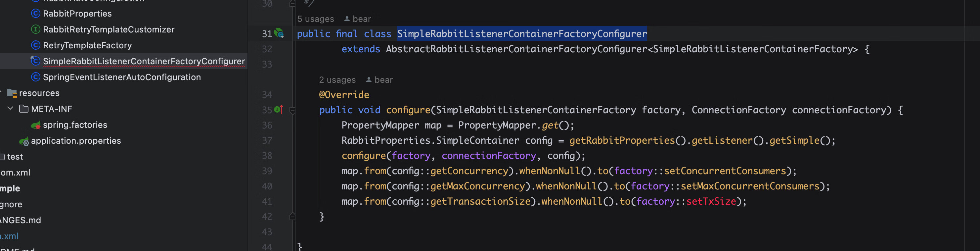The height and width of the screenshot is (251, 980).
Task: Open RetryTemplateFactory class file
Action: 87,45
